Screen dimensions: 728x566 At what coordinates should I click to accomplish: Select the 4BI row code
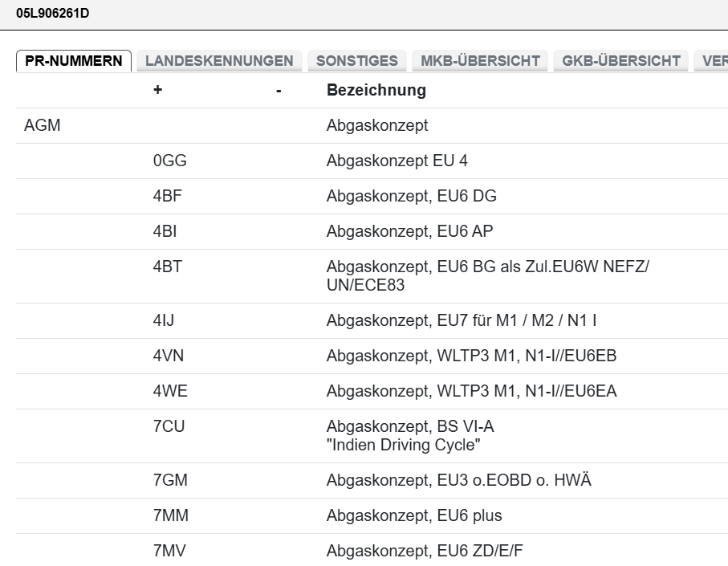(165, 232)
